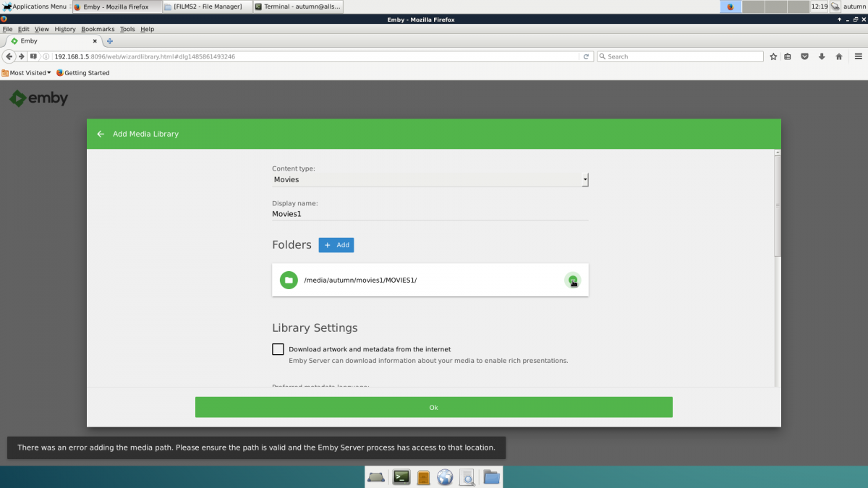The height and width of the screenshot is (488, 868).
Task: Click the Firefox Search box
Action: tap(680, 56)
